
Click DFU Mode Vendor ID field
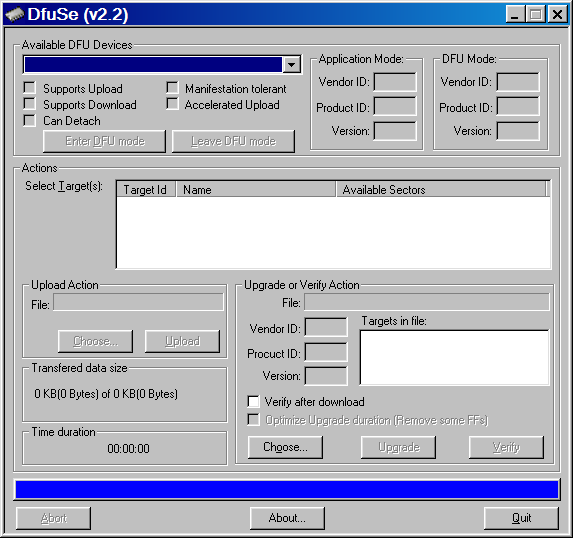[518, 82]
